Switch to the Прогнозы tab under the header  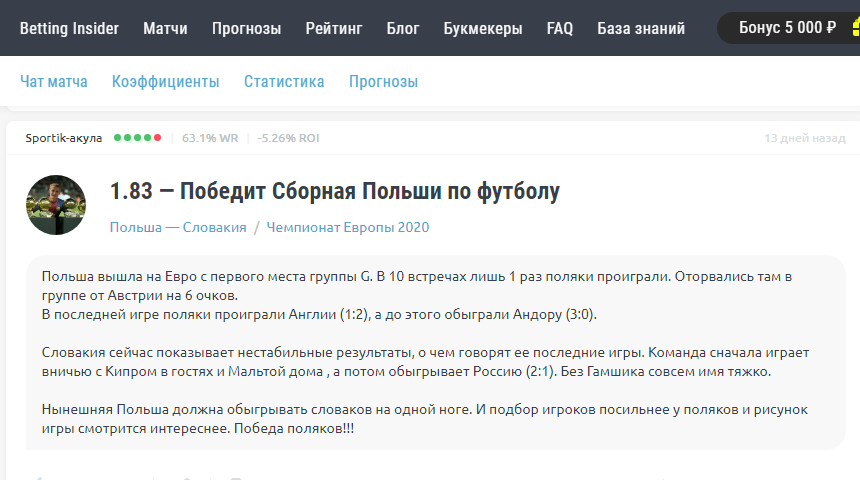tap(383, 81)
